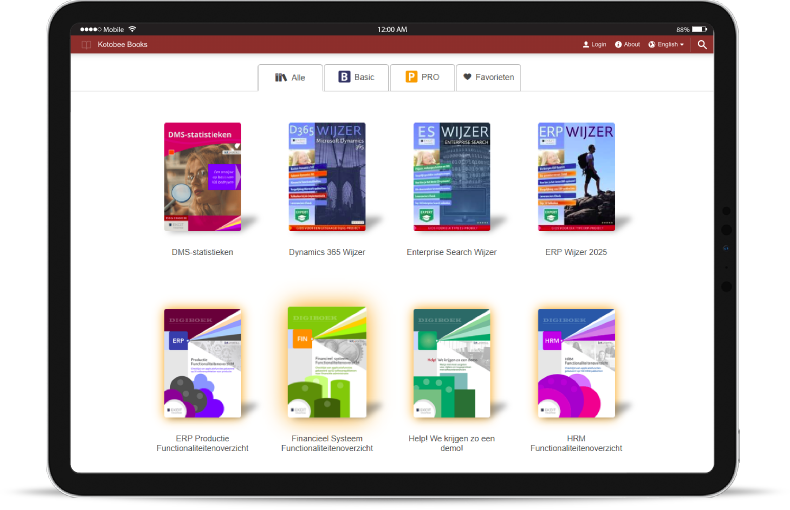Open the Dynamics 365 Wijzer book cover
The width and height of the screenshot is (790, 510).
click(327, 177)
